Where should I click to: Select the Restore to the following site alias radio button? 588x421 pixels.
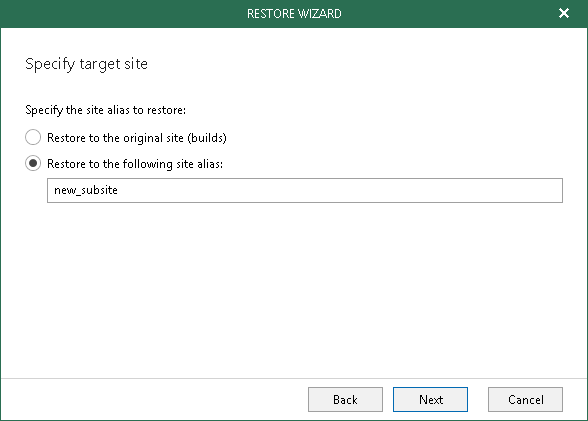tap(33, 163)
